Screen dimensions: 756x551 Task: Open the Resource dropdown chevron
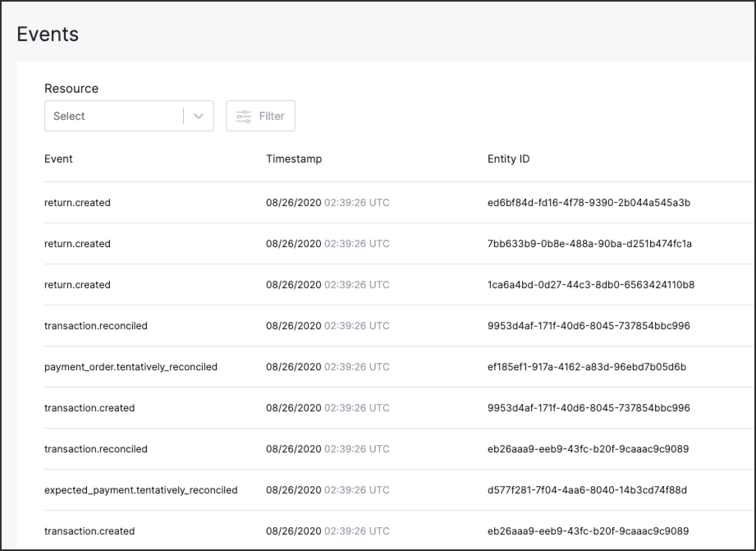point(199,116)
